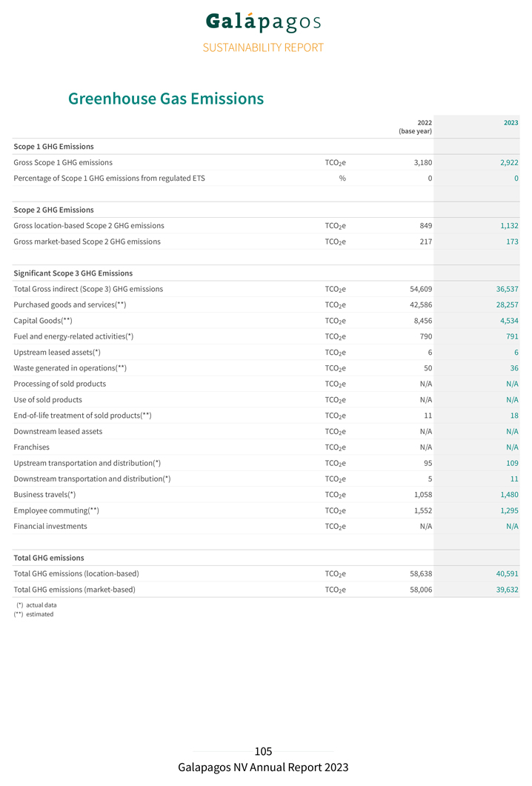The width and height of the screenshot is (532, 786).
Task: Click the 2023 Gross Scope 1 value 2,922
Action: click(508, 162)
